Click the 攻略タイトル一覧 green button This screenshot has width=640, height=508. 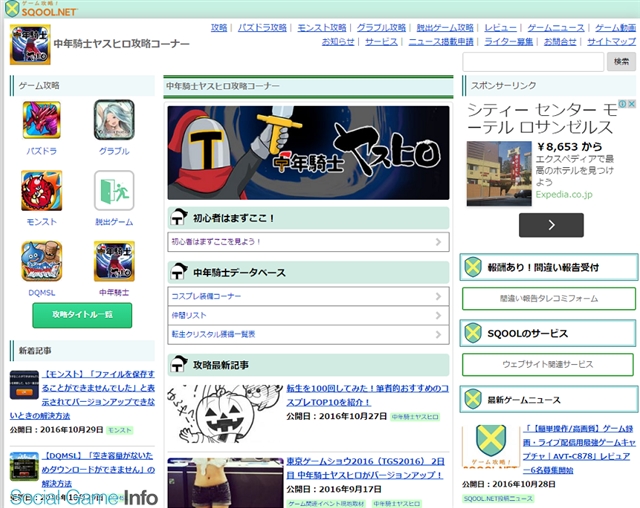pyautogui.click(x=82, y=315)
